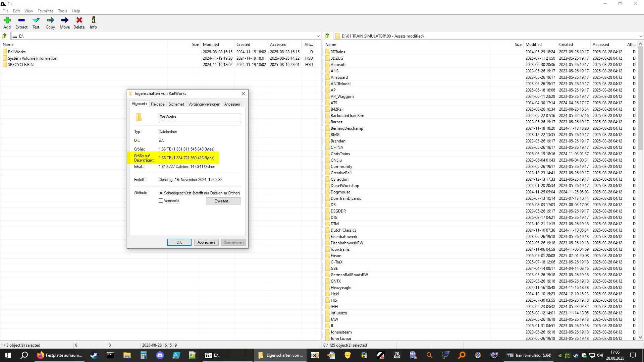
Task: Toggle the Schreibgeschützt checkbox
Action: tap(161, 193)
